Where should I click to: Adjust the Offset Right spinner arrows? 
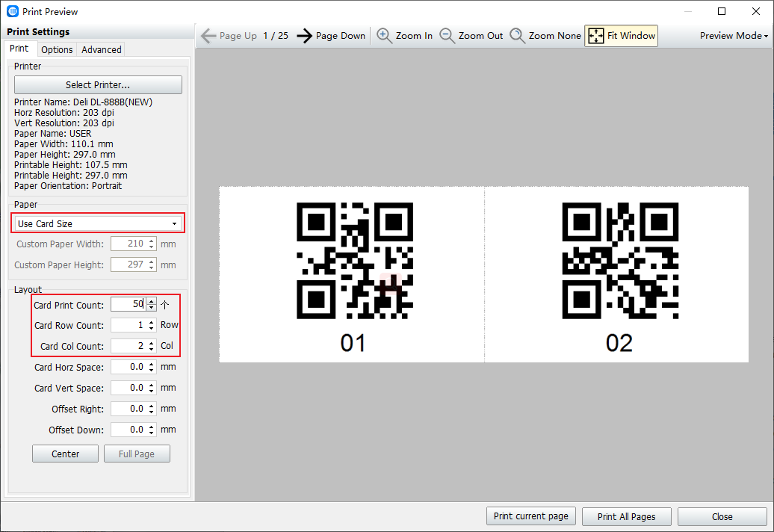click(x=152, y=409)
